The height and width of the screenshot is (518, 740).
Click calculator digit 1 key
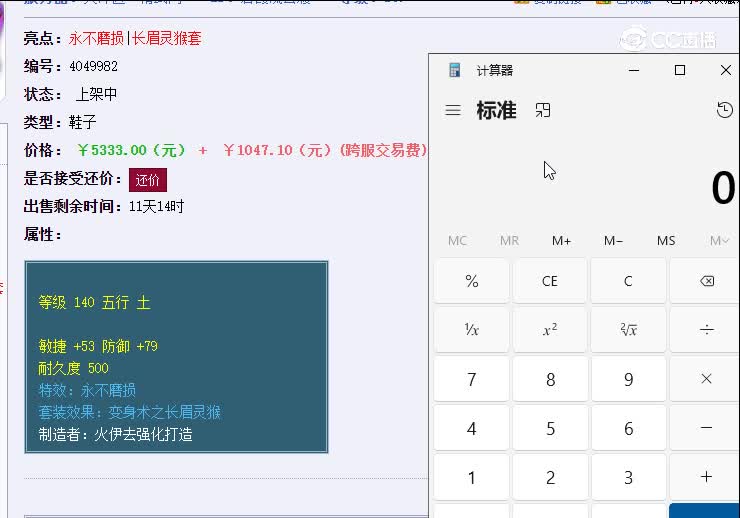(x=471, y=477)
